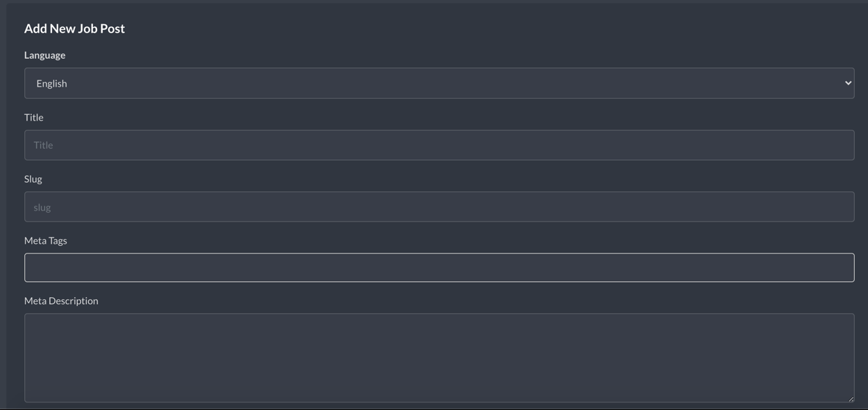The height and width of the screenshot is (410, 868).
Task: Click the 'Language' field label
Action: (44, 55)
